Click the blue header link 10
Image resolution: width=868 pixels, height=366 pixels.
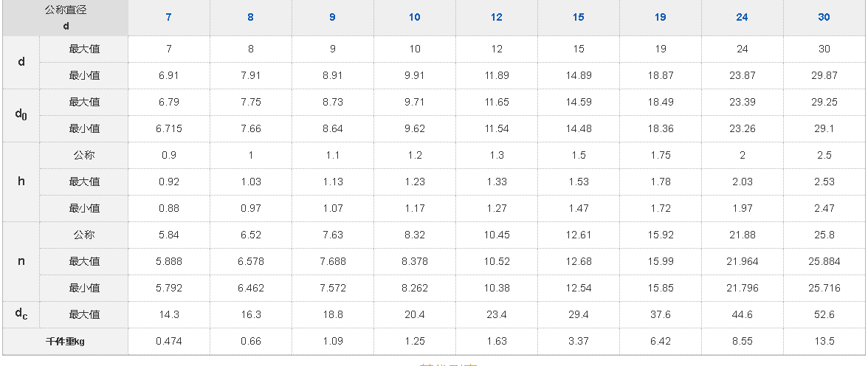415,17
